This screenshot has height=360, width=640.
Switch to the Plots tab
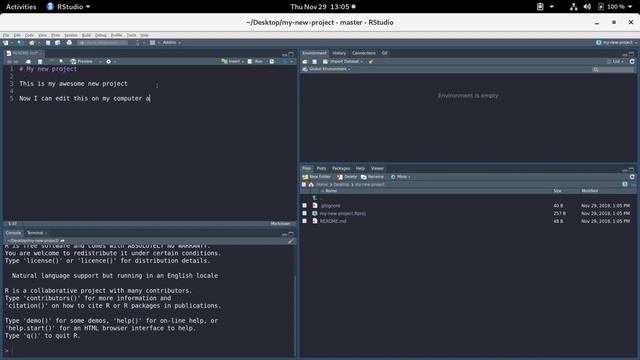click(x=321, y=168)
